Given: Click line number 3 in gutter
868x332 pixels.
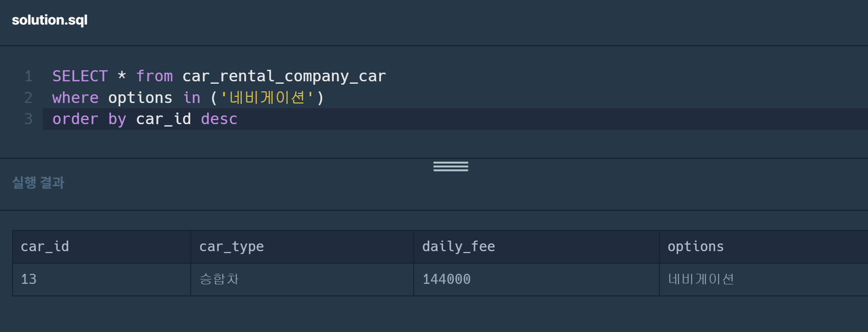Looking at the screenshot, I should pos(28,119).
